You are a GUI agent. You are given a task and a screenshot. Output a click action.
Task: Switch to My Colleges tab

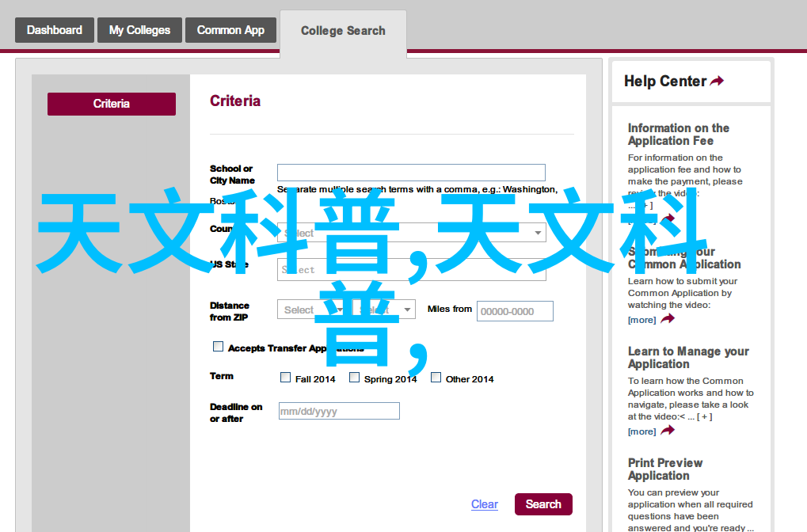click(x=139, y=30)
